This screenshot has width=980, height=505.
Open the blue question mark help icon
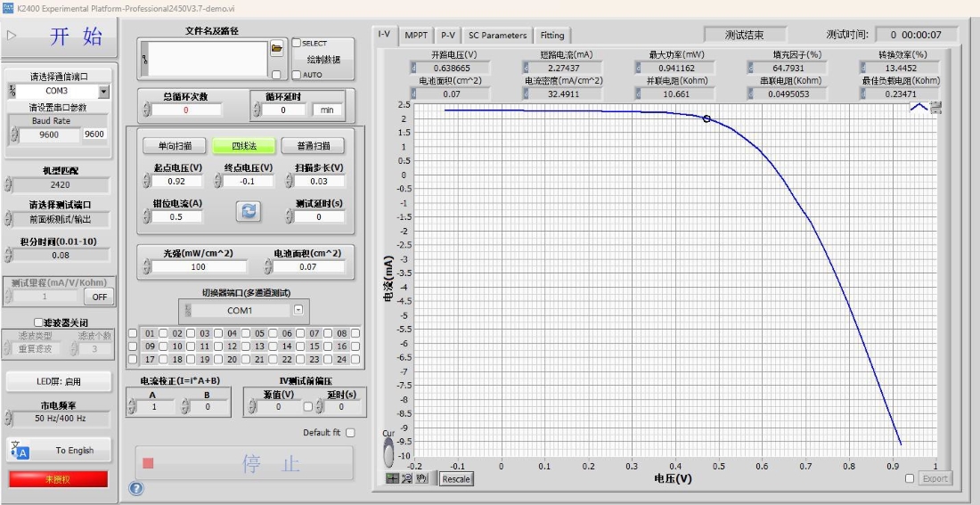[x=136, y=488]
